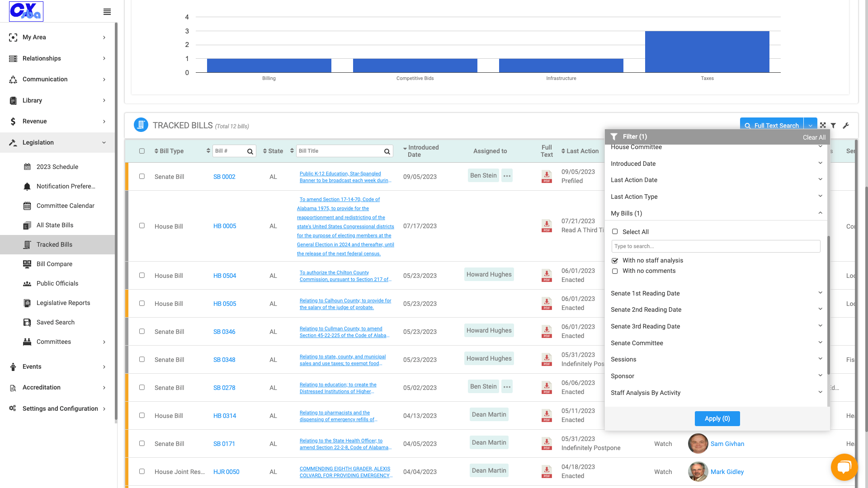Download PDF for HJR 0050
The image size is (868, 488).
click(547, 472)
